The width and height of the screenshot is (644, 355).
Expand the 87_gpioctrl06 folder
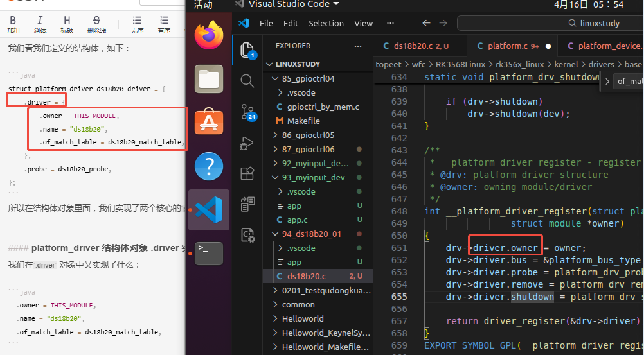pos(318,149)
